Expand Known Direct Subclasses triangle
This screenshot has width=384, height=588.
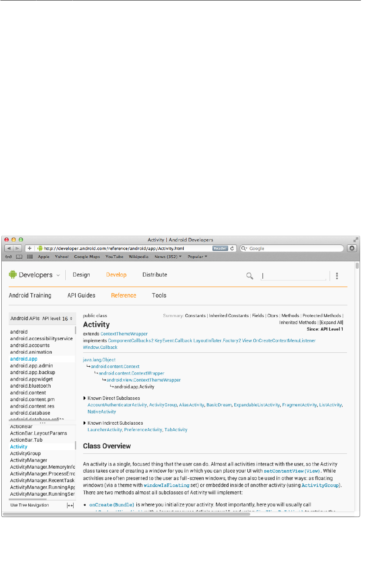pyautogui.click(x=84, y=398)
